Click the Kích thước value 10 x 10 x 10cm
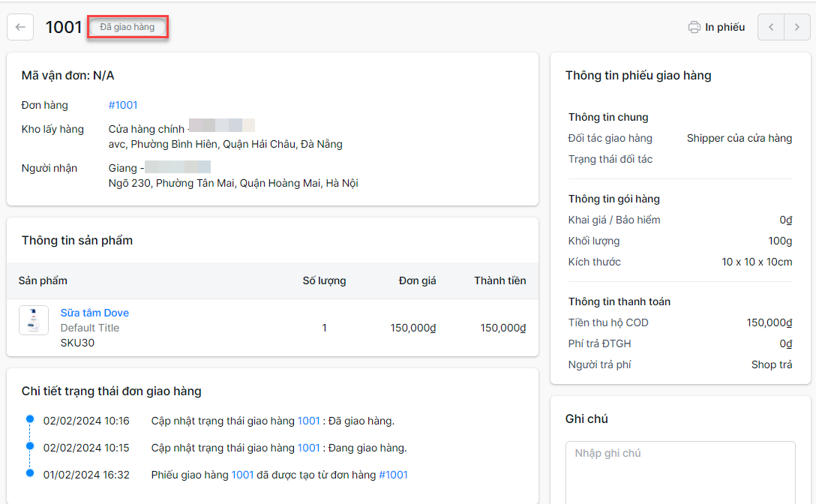 pos(757,262)
